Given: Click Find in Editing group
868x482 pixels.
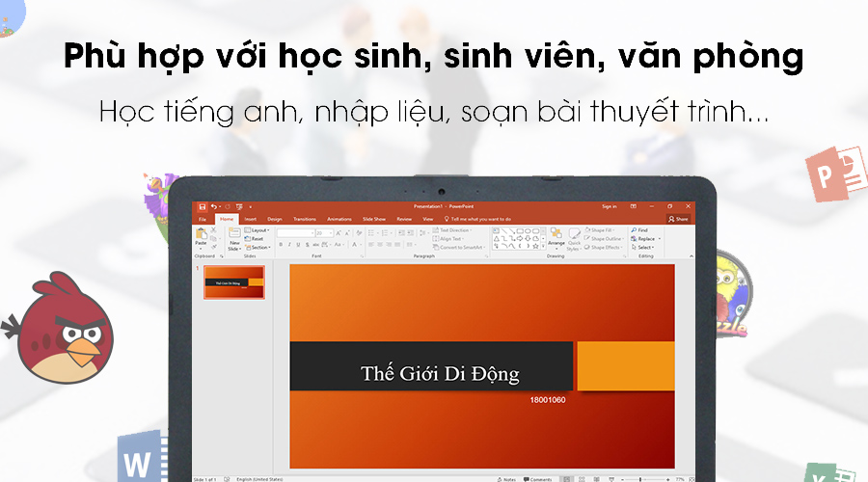Looking at the screenshot, I should (x=639, y=230).
